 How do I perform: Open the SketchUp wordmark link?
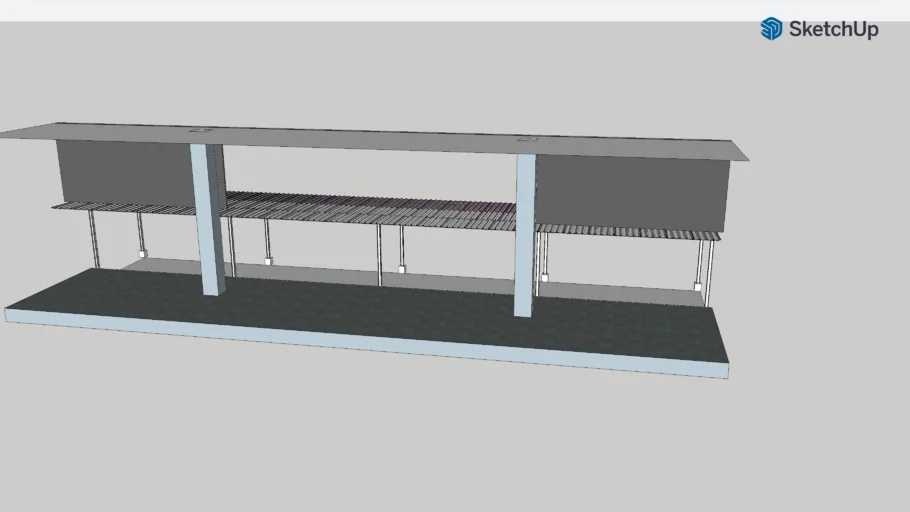point(833,30)
